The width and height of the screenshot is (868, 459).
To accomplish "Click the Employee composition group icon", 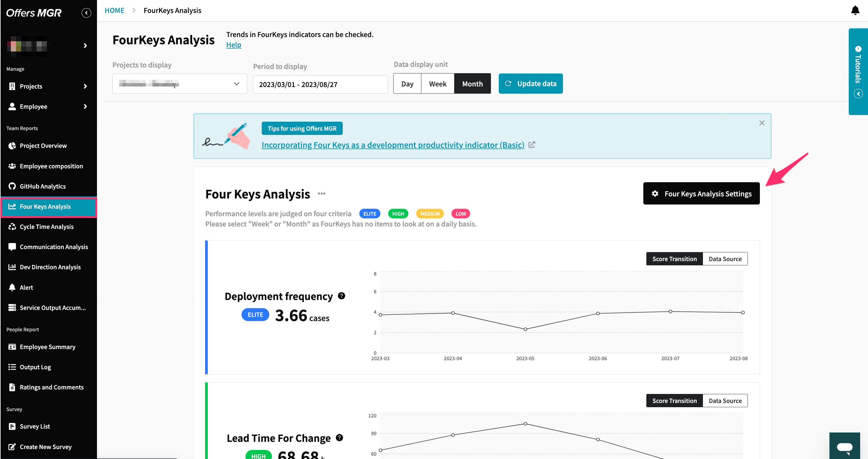I will pos(12,166).
